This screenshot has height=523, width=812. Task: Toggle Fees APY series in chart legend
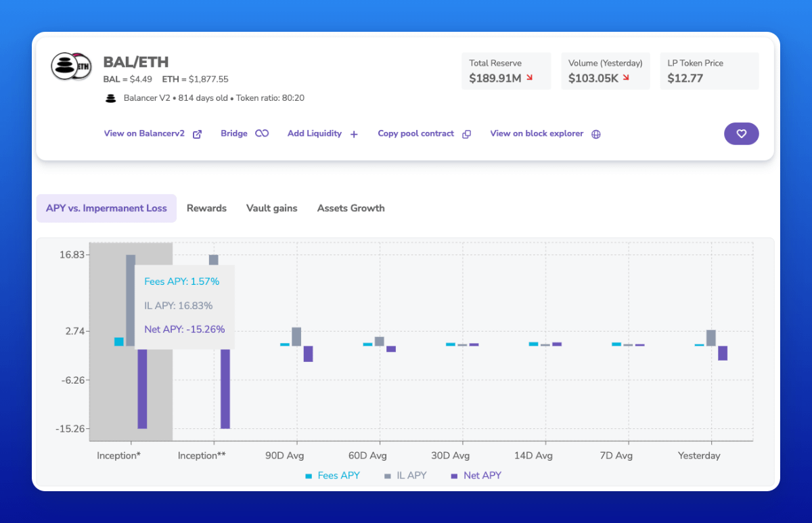point(332,476)
